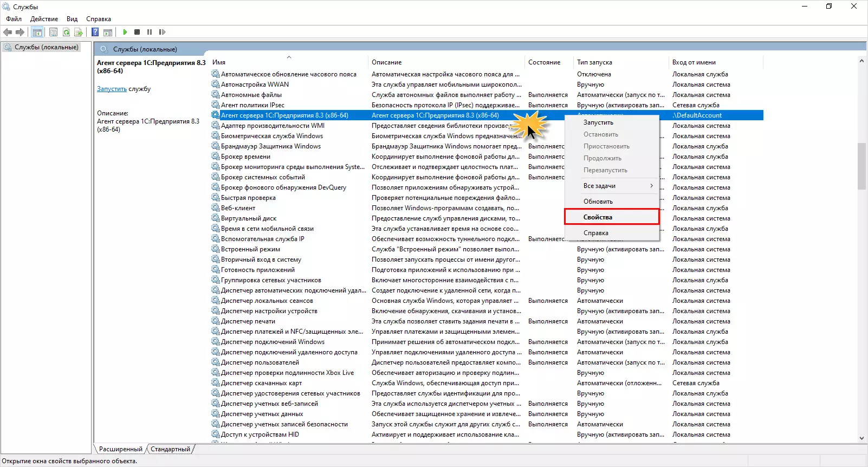
Task: Choose Запустить in the context menu
Action: [612, 122]
